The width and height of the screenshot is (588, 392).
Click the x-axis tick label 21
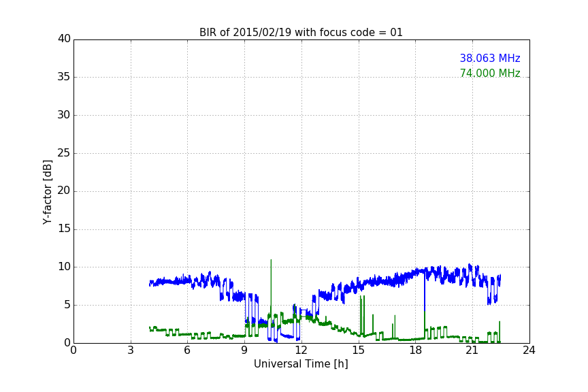[472, 350]
